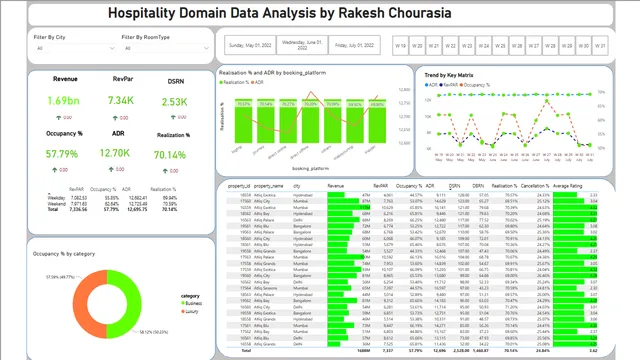Sort table by property_id column header
Viewport: 640px width, 360px height.
pos(239,186)
